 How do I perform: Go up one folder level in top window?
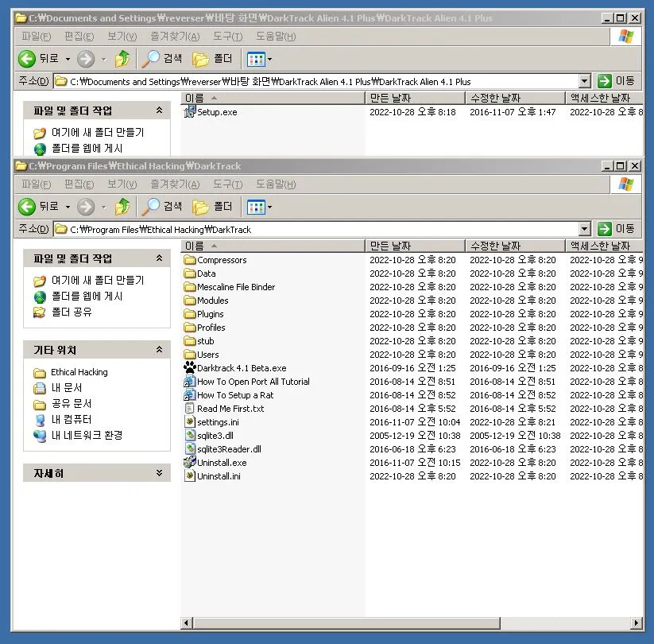point(122,59)
